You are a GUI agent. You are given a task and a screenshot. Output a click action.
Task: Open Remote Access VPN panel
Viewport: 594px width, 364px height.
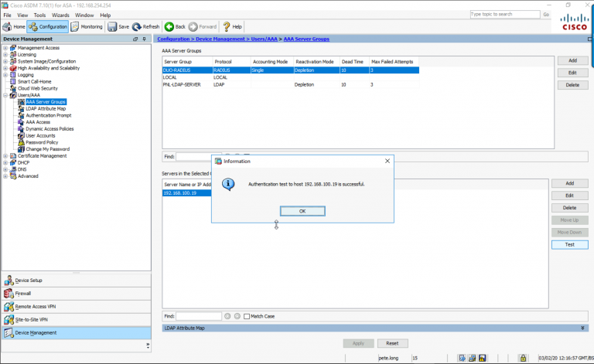point(76,307)
